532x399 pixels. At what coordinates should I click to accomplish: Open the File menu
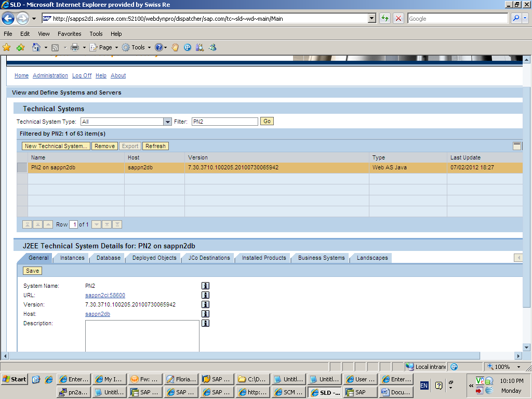coord(8,34)
